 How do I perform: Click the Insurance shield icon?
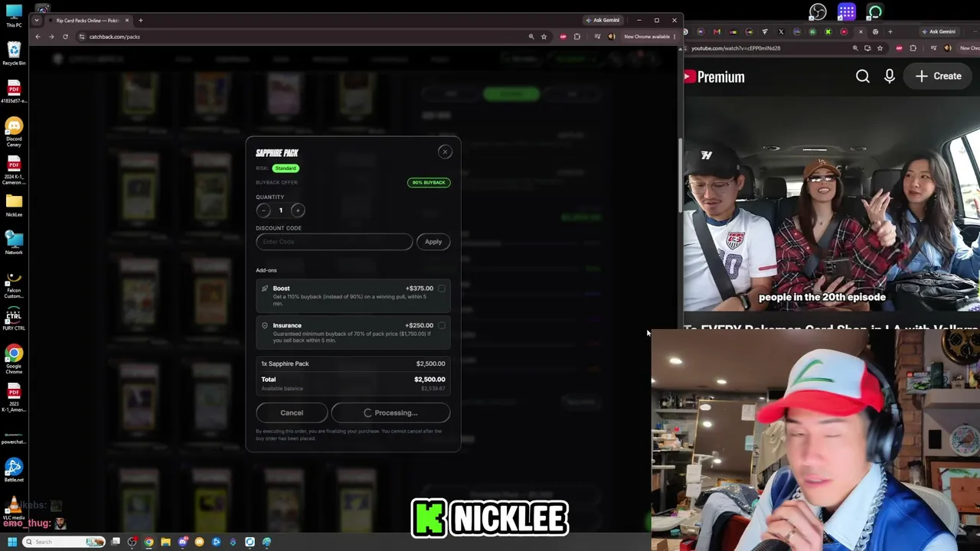coord(265,325)
